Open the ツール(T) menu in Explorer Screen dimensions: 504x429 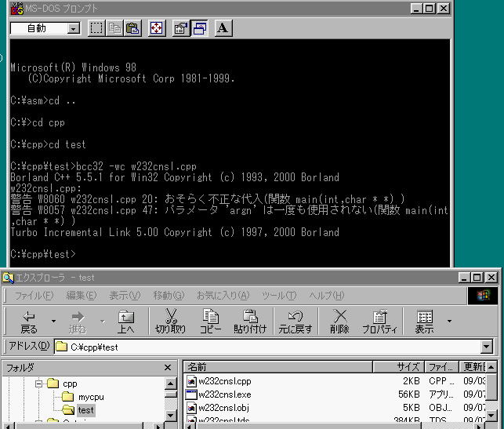tap(279, 295)
